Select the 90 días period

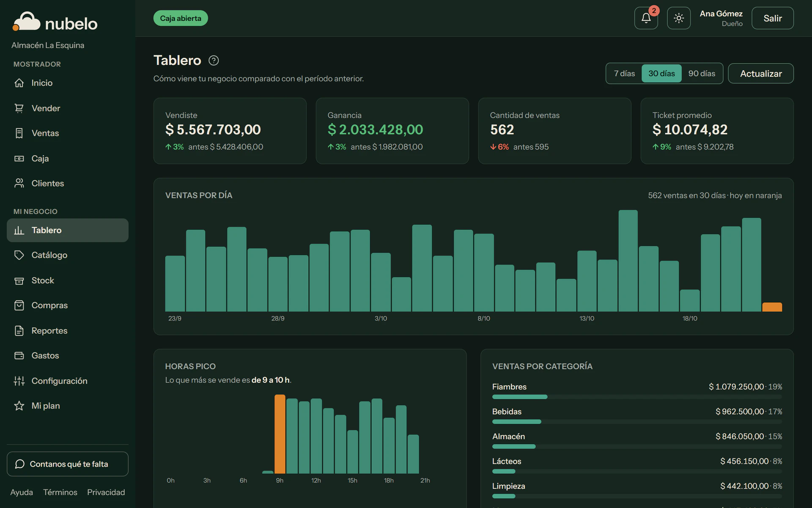[x=702, y=74]
